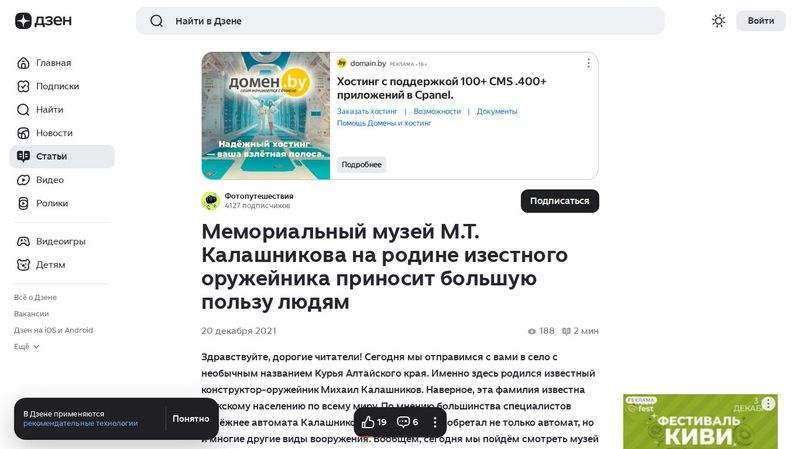
Task: Open Видеоигры gamepad icon
Action: pyautogui.click(x=25, y=241)
